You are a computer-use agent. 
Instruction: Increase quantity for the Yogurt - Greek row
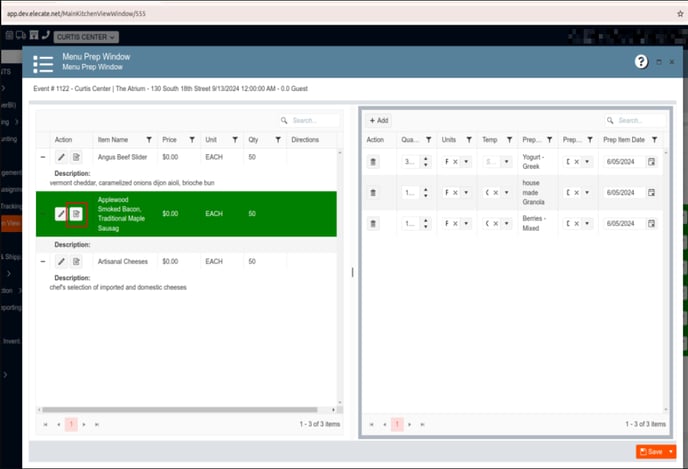pyautogui.click(x=426, y=158)
